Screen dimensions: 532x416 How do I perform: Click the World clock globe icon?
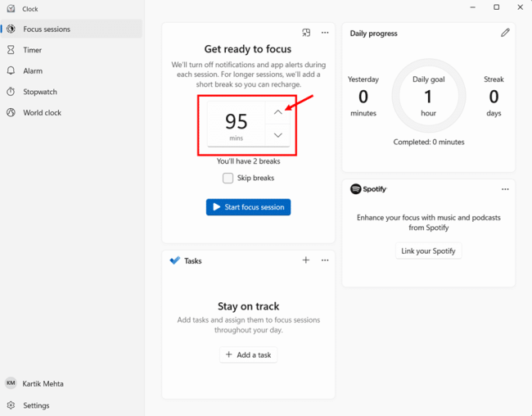click(x=11, y=112)
